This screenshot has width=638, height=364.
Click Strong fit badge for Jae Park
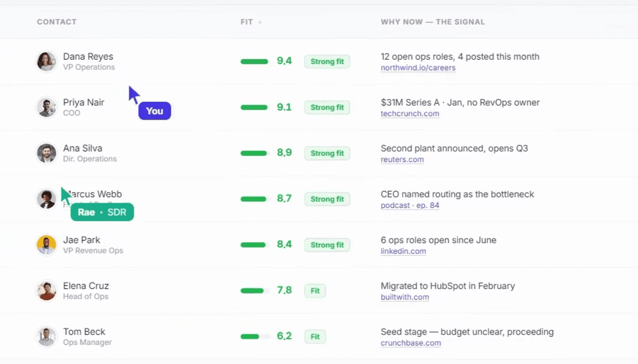tap(327, 245)
